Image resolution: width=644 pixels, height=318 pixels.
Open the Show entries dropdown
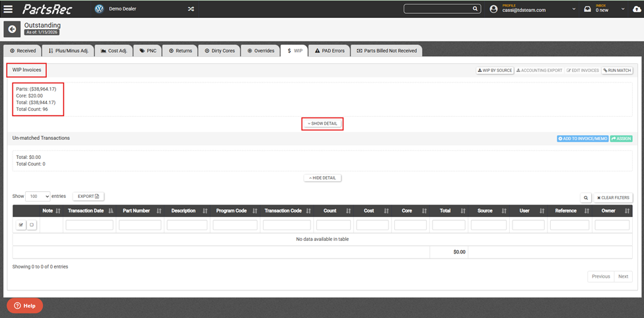(38, 197)
